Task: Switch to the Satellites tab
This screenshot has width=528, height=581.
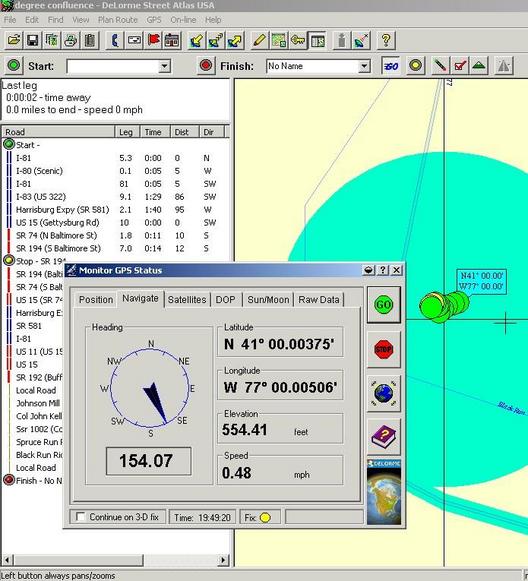Action: click(x=187, y=299)
